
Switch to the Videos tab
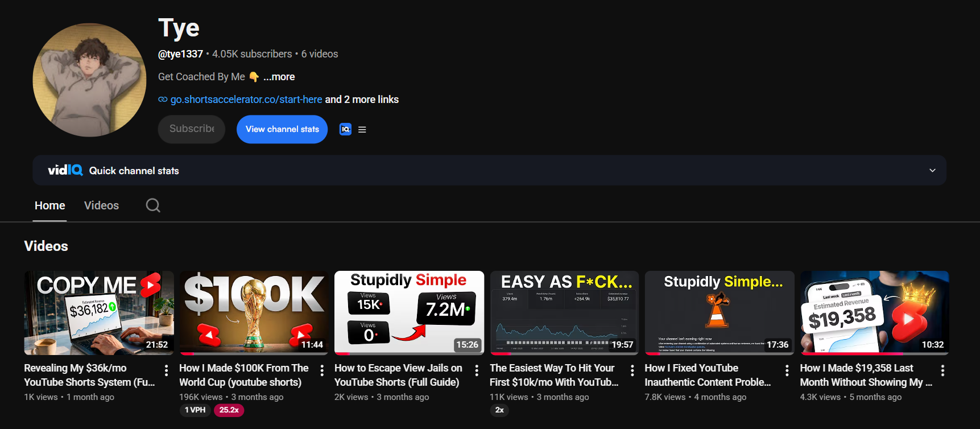point(101,205)
